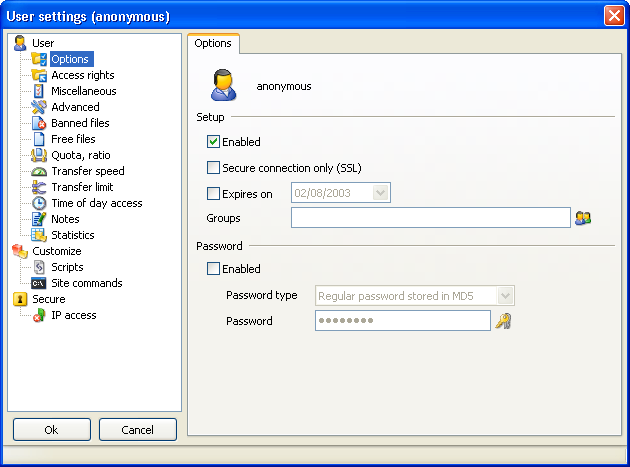This screenshot has width=630, height=467.
Task: Select the IP access icon under Secure
Action: click(39, 315)
